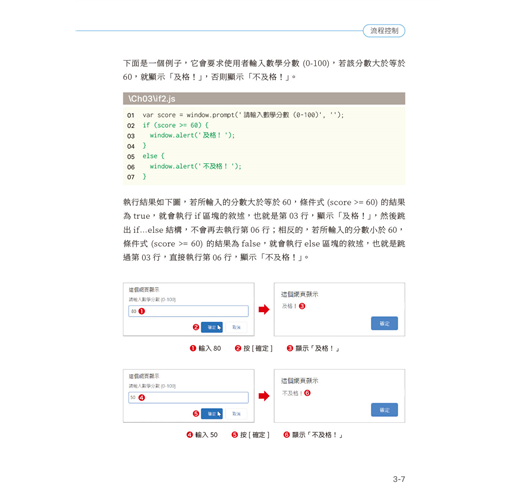Image resolution: width=520 pixels, height=500 pixels.
Task: Click the prompt input field containing 50
Action: (188, 397)
